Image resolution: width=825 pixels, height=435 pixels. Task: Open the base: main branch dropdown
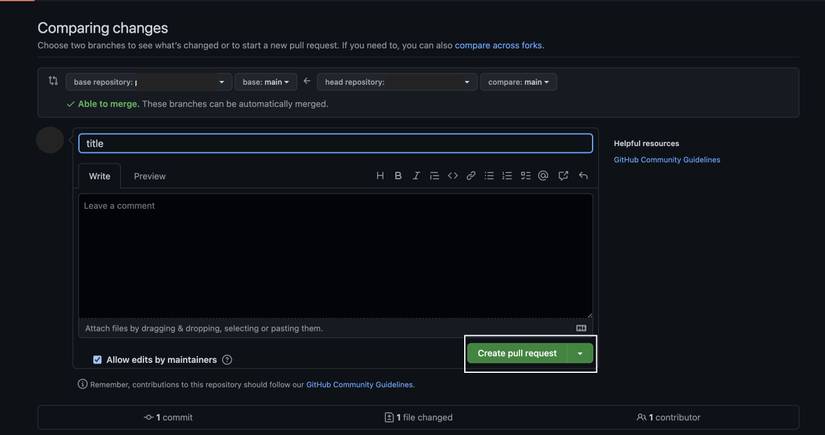coord(266,82)
